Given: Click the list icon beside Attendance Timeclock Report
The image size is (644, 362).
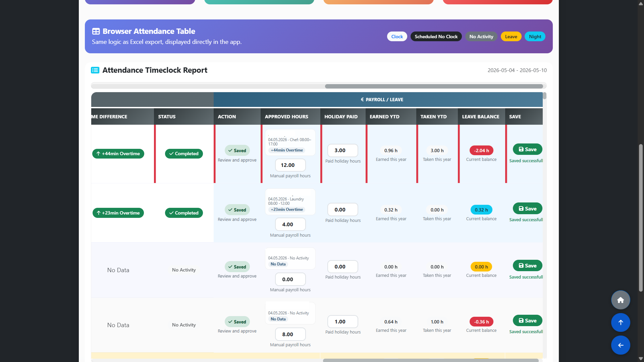Looking at the screenshot, I should (x=95, y=70).
